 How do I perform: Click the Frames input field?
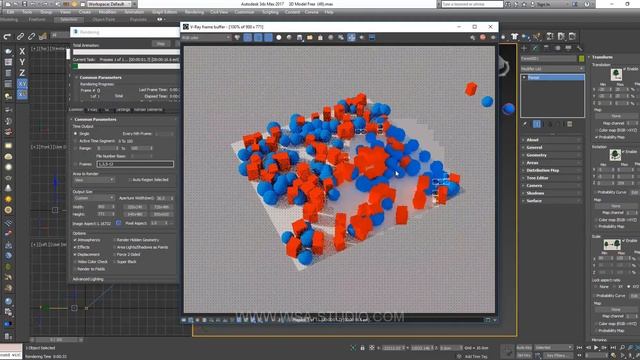(x=135, y=164)
